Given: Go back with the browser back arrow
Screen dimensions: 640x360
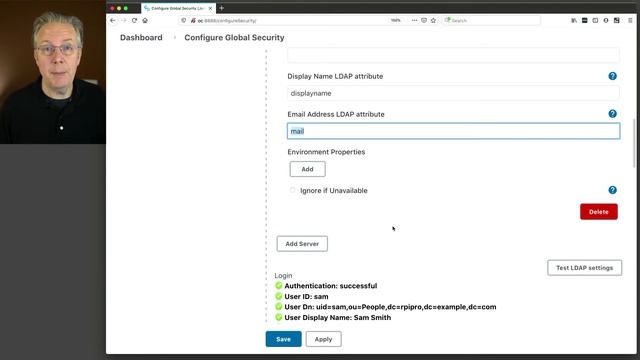Looking at the screenshot, I should pos(113,20).
